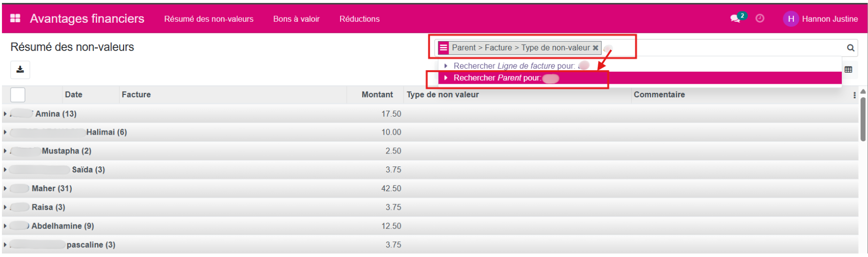
Task: Open the activities clock icon
Action: click(760, 18)
